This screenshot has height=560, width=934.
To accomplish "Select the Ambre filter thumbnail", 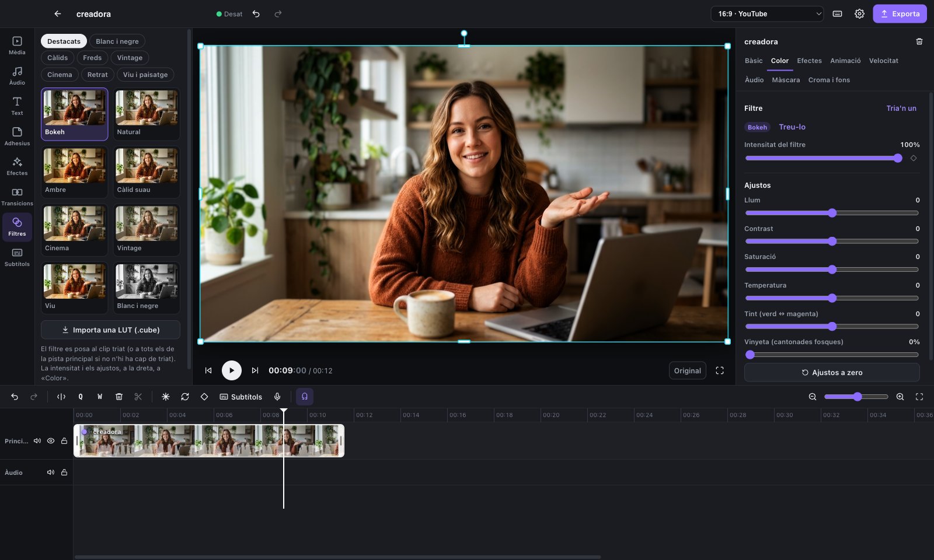I will click(75, 172).
